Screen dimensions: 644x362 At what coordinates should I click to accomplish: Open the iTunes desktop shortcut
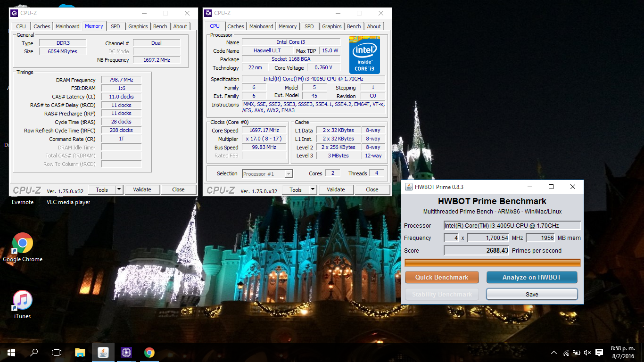coord(22,304)
